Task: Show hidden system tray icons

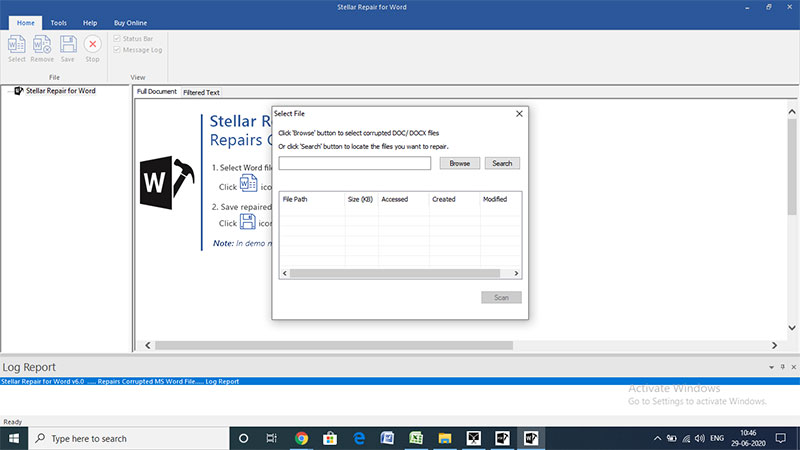Action: point(657,438)
